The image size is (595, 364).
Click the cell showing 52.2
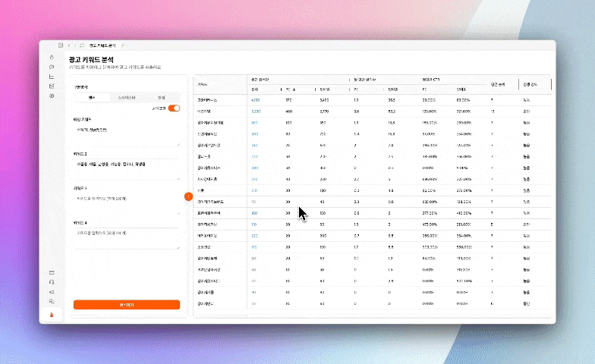click(x=392, y=111)
